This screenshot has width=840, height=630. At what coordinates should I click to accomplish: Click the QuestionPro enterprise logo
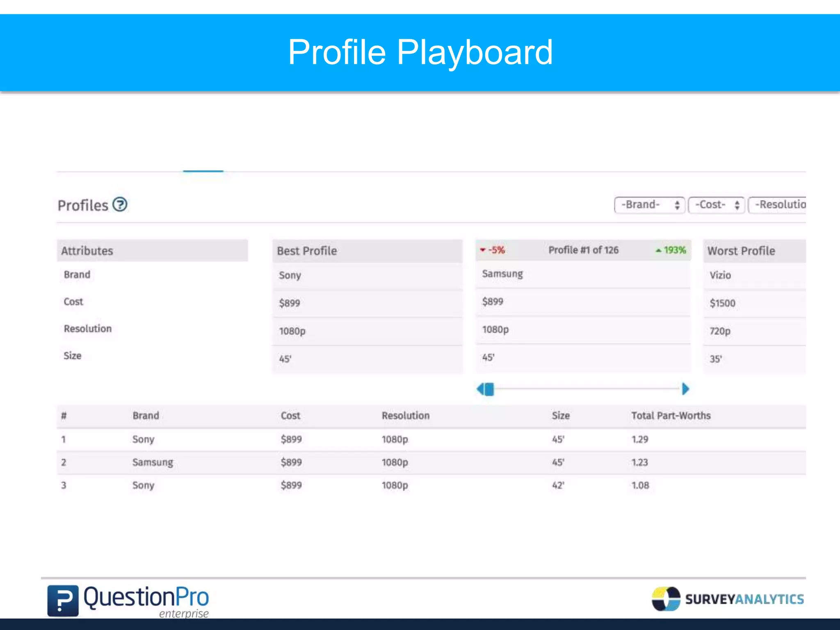pyautogui.click(x=128, y=601)
